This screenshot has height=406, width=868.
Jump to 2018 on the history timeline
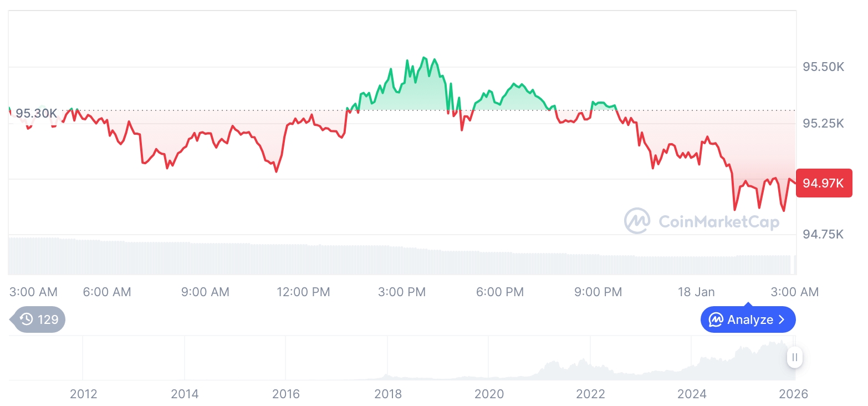[388, 394]
